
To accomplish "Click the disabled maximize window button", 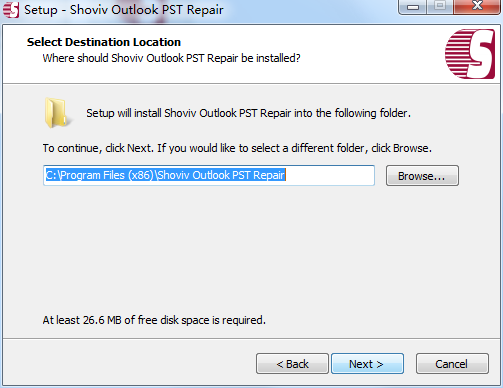I will 440,7.
